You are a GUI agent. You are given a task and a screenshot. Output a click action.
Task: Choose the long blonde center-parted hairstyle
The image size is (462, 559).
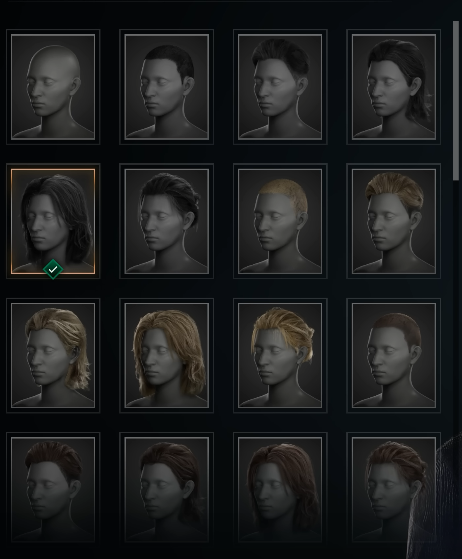pos(166,355)
